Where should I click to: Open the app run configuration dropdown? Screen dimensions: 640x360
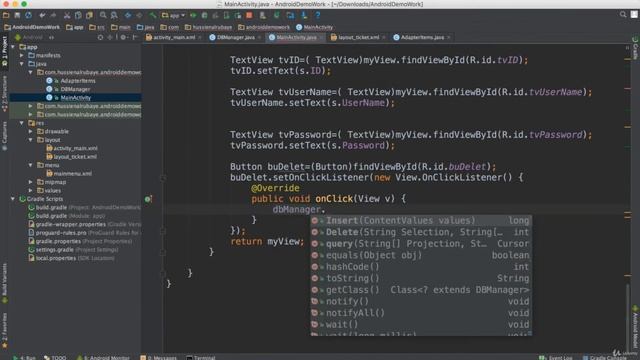[x=173, y=16]
